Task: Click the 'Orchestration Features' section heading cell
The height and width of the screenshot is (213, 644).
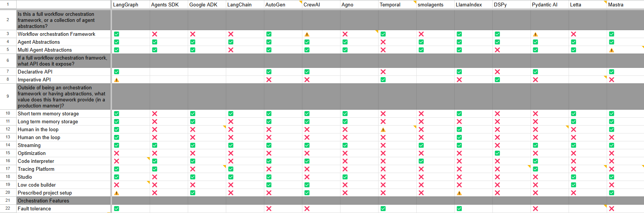Action: pyautogui.click(x=63, y=201)
